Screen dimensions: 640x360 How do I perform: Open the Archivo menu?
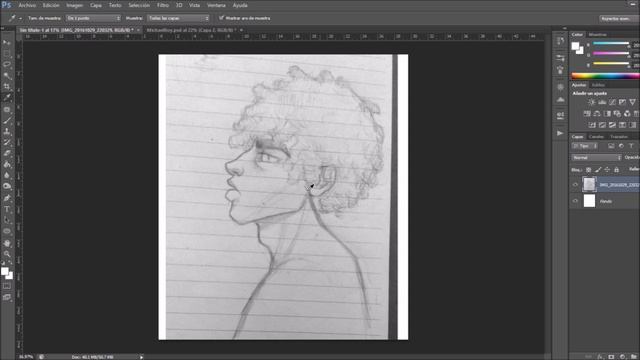[27, 5]
